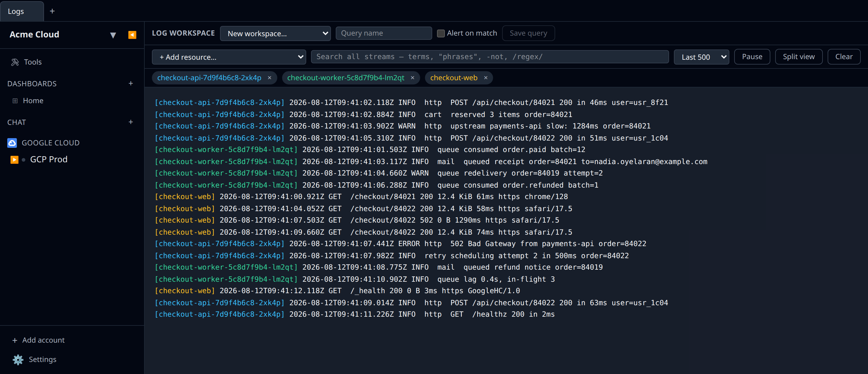Switch to the Logs tab
This screenshot has height=374, width=868.
tap(22, 11)
